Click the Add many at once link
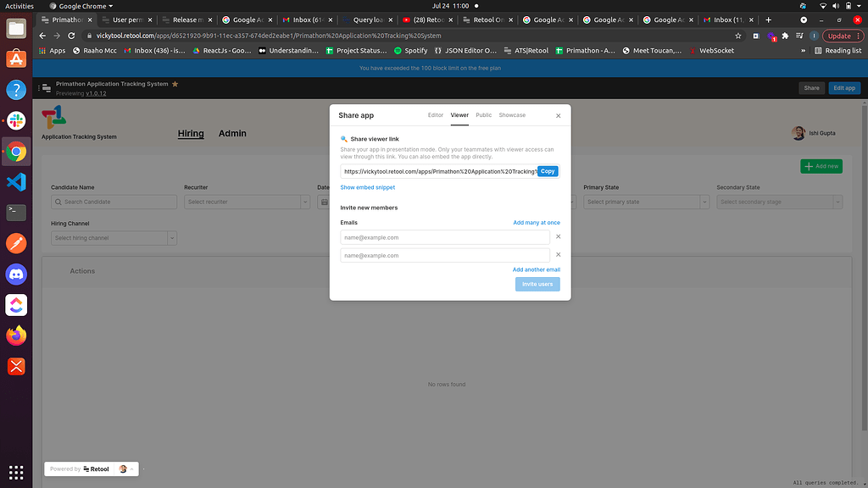Viewport: 868px width, 488px height. pos(536,223)
